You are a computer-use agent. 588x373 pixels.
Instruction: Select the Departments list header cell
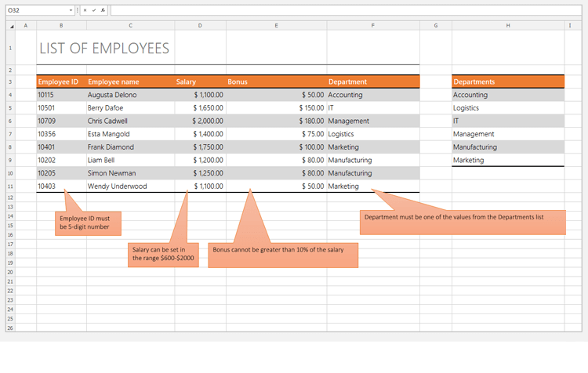click(x=507, y=81)
